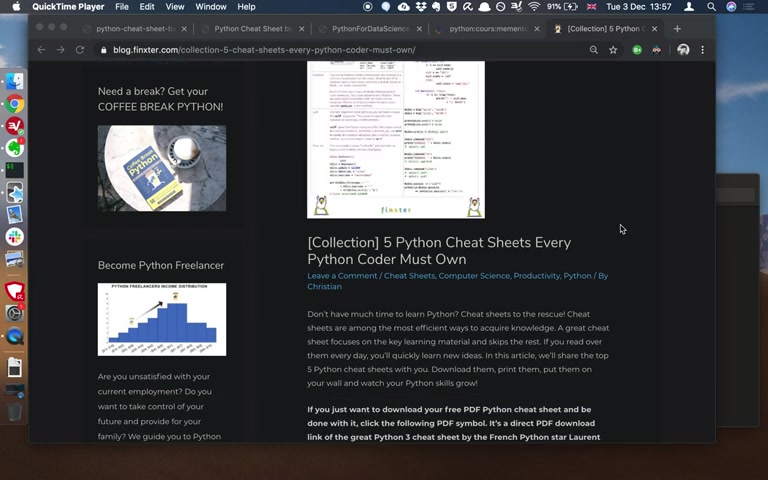The height and width of the screenshot is (480, 768).
Task: Click the zoom magnifier in the address bar
Action: coord(594,49)
